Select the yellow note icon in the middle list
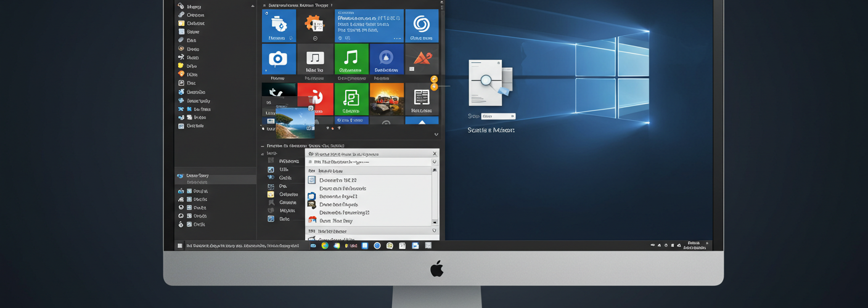868x308 pixels. tap(271, 194)
